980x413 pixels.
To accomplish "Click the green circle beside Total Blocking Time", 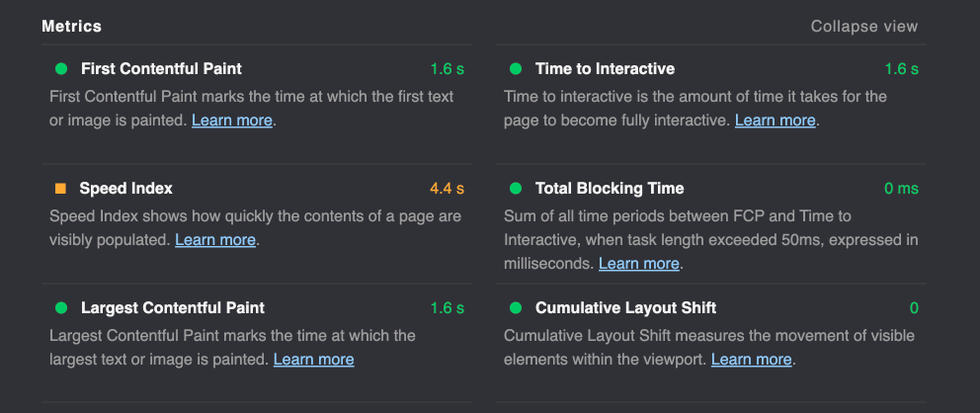I will [516, 188].
